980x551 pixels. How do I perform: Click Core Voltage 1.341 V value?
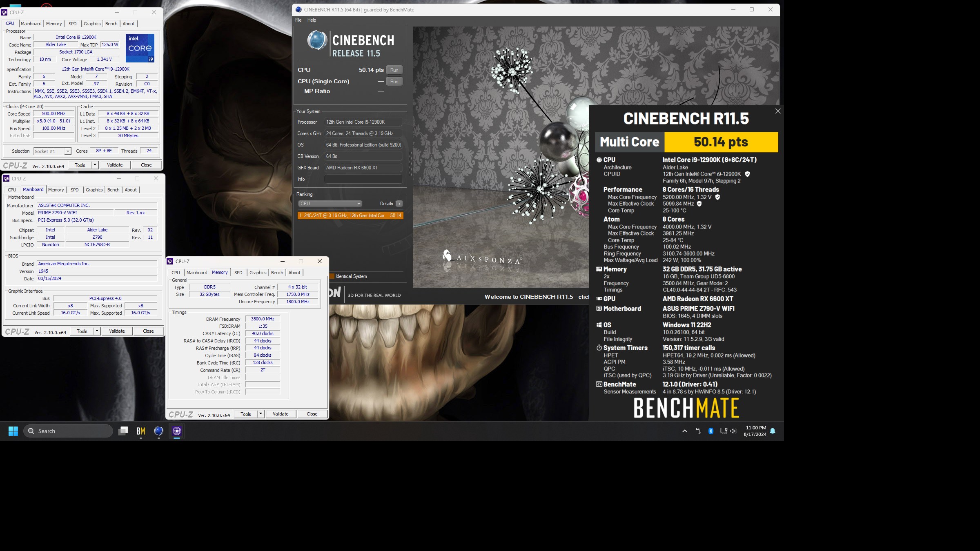click(x=104, y=60)
